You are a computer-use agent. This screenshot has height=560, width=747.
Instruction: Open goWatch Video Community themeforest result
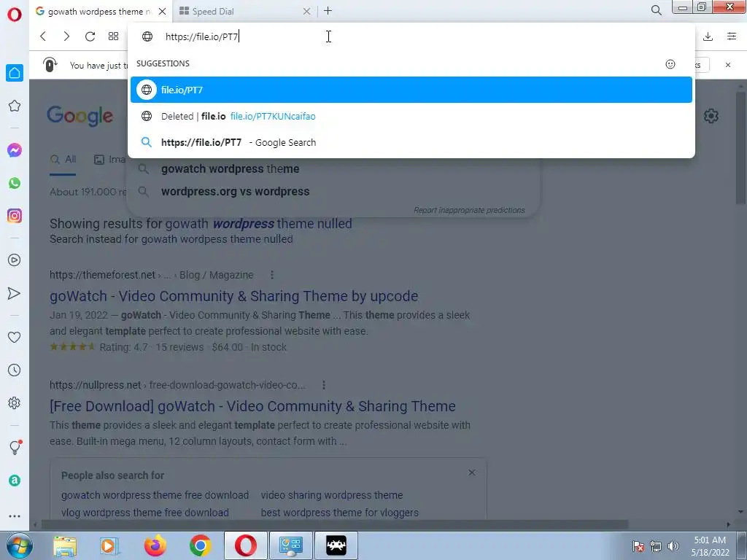[x=234, y=296]
